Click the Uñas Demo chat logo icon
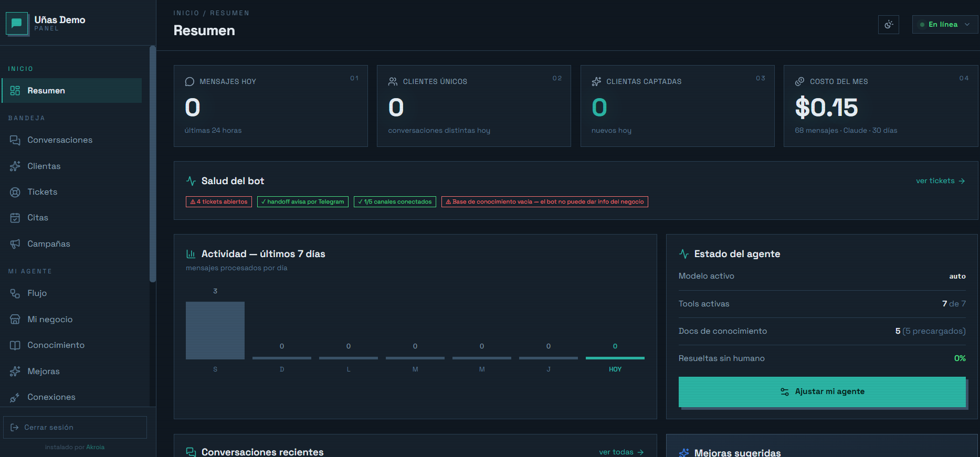Screen dimensions: 980x457 [17, 24]
